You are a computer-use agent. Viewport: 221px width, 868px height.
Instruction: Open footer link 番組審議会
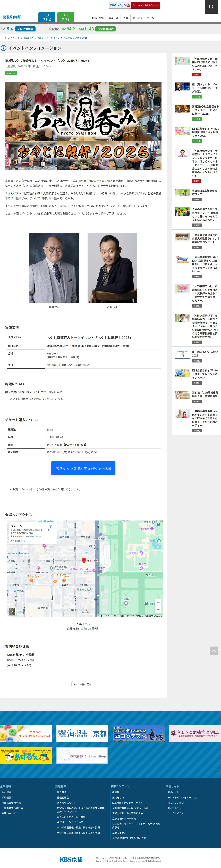(x=63, y=797)
